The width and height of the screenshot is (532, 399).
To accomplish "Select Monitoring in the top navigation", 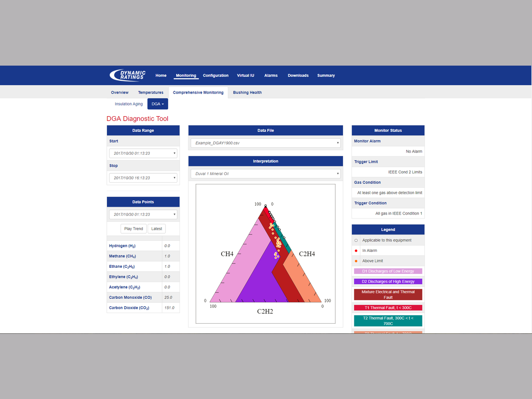I will tap(186, 75).
